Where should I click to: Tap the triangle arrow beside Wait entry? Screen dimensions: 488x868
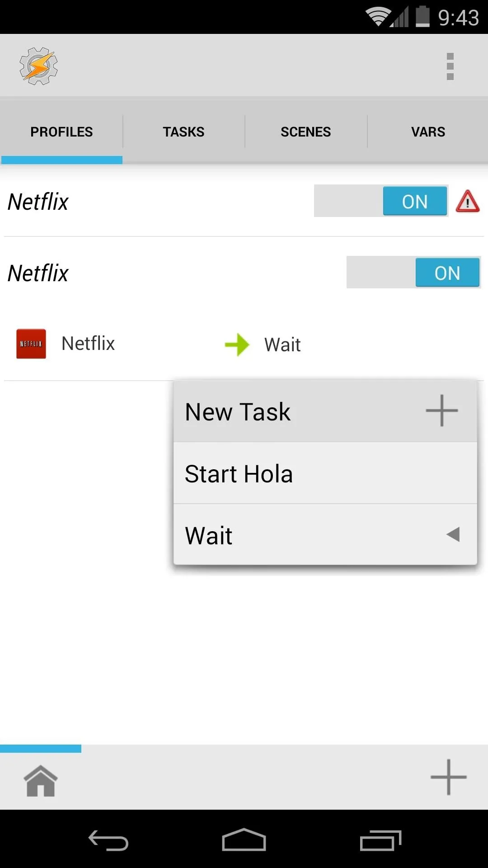coord(453,534)
